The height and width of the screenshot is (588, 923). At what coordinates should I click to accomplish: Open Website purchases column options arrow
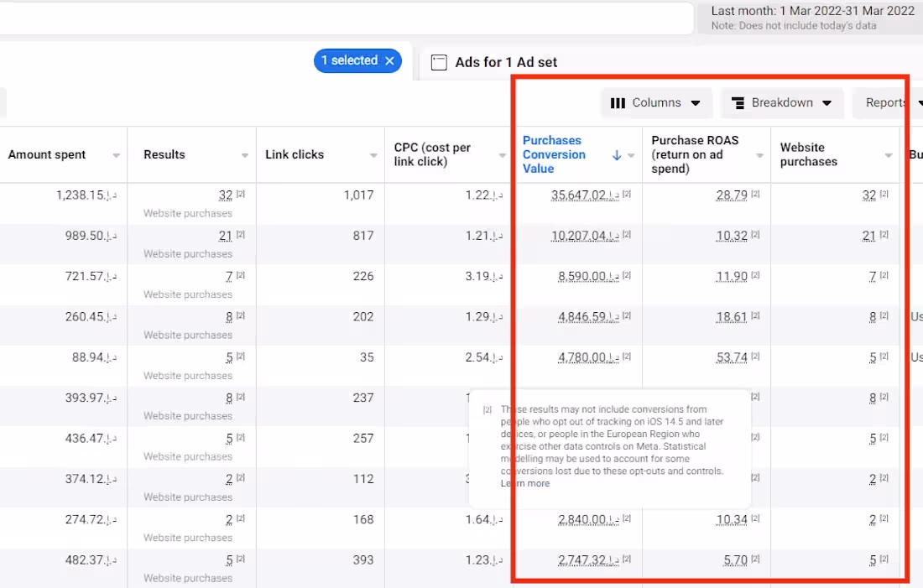tap(889, 155)
